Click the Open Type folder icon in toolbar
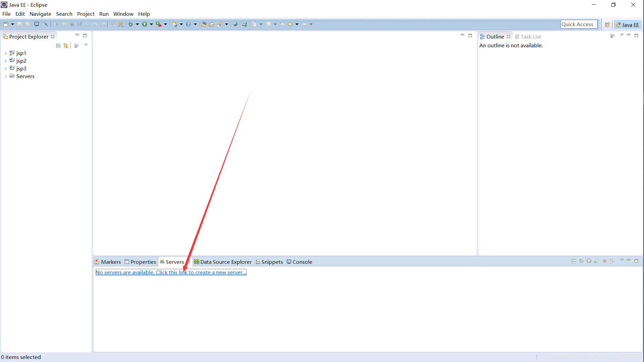 point(204,24)
